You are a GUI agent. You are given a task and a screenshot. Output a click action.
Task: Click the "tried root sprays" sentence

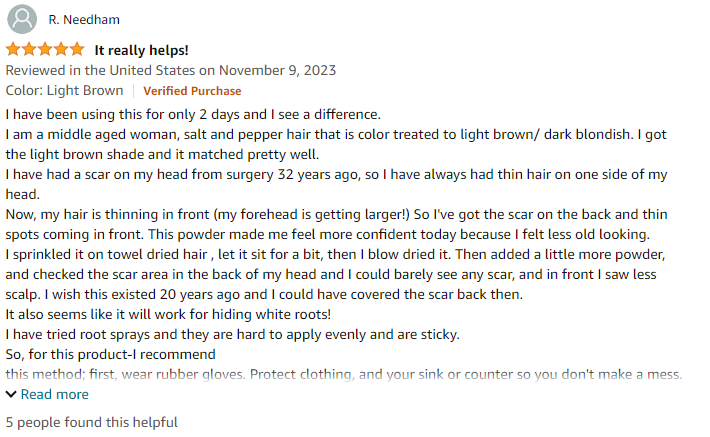click(232, 335)
